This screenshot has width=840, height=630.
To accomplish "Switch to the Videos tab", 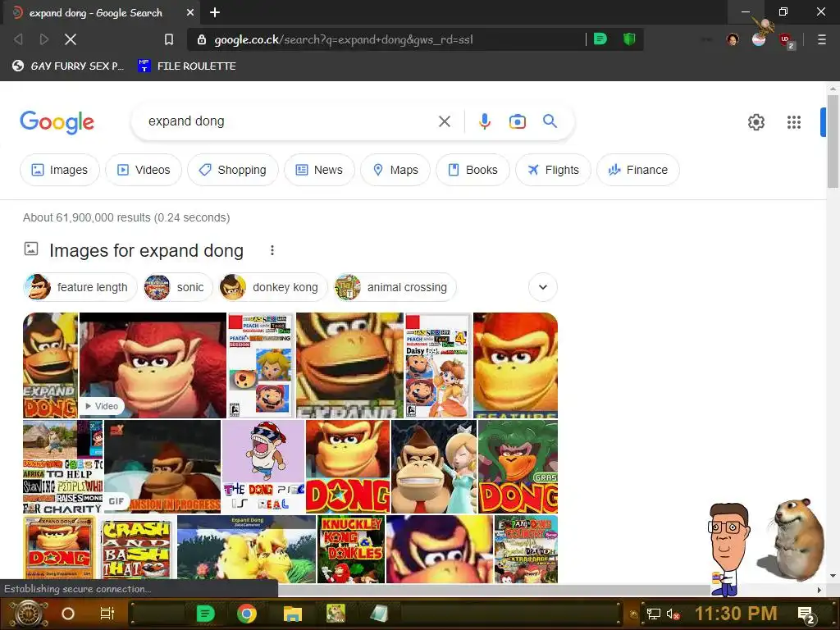I will pos(144,170).
